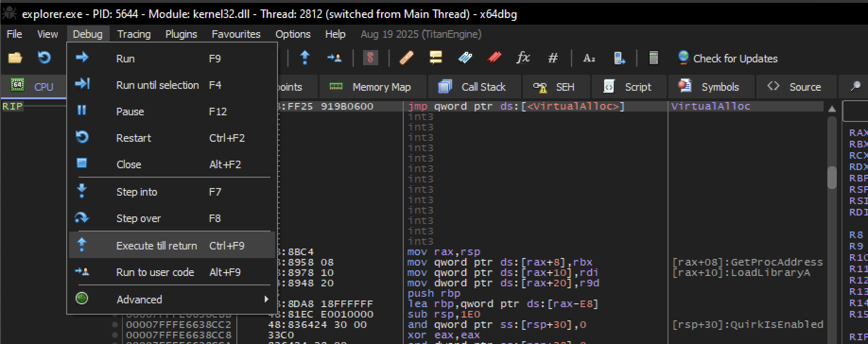Switch to the Source tab
The height and width of the screenshot is (344, 868).
(x=796, y=87)
